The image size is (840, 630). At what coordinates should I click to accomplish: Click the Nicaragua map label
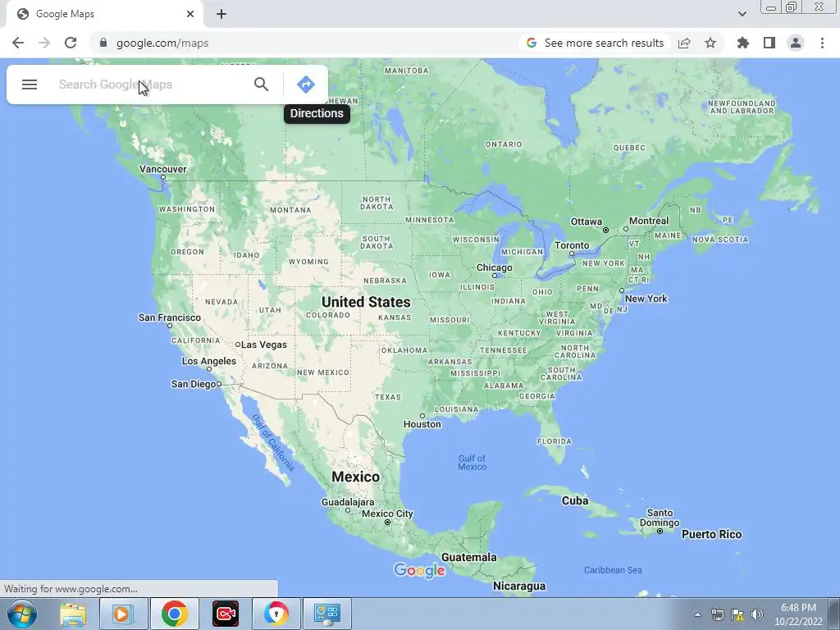pos(519,587)
